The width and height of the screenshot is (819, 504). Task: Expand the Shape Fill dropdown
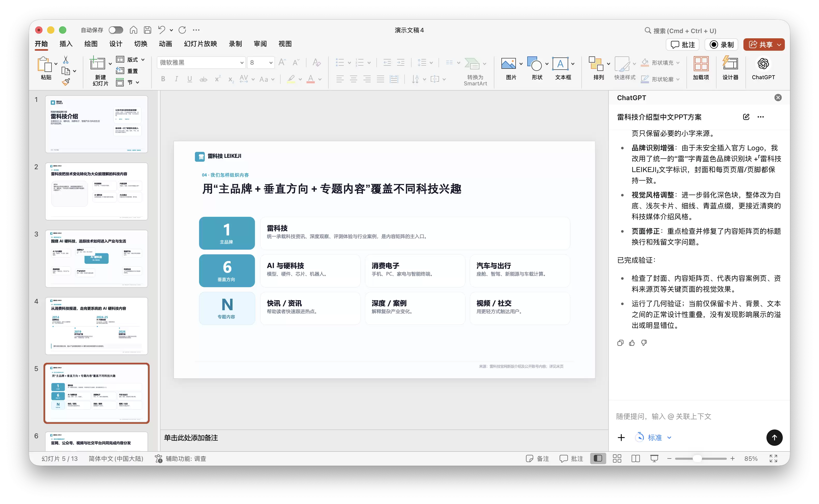coord(678,63)
